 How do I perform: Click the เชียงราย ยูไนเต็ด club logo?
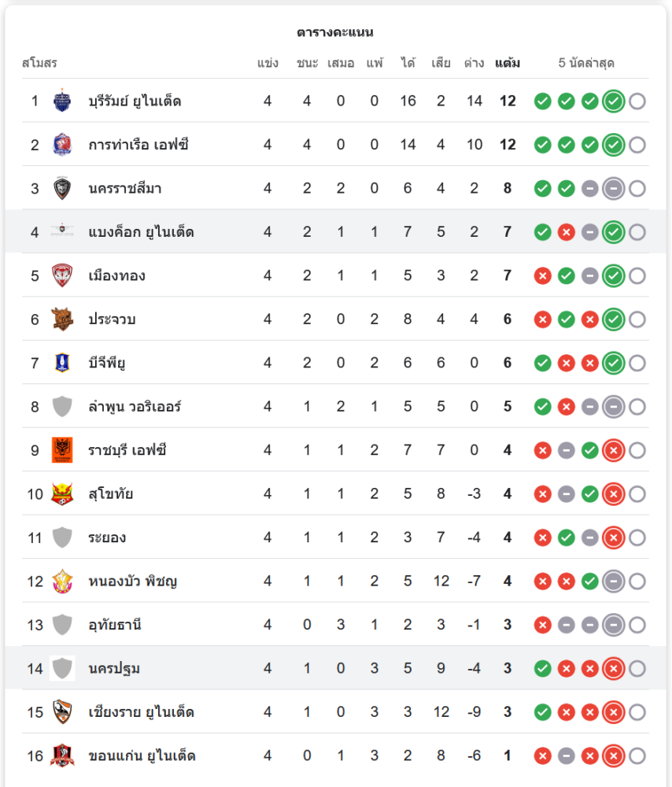click(x=62, y=712)
